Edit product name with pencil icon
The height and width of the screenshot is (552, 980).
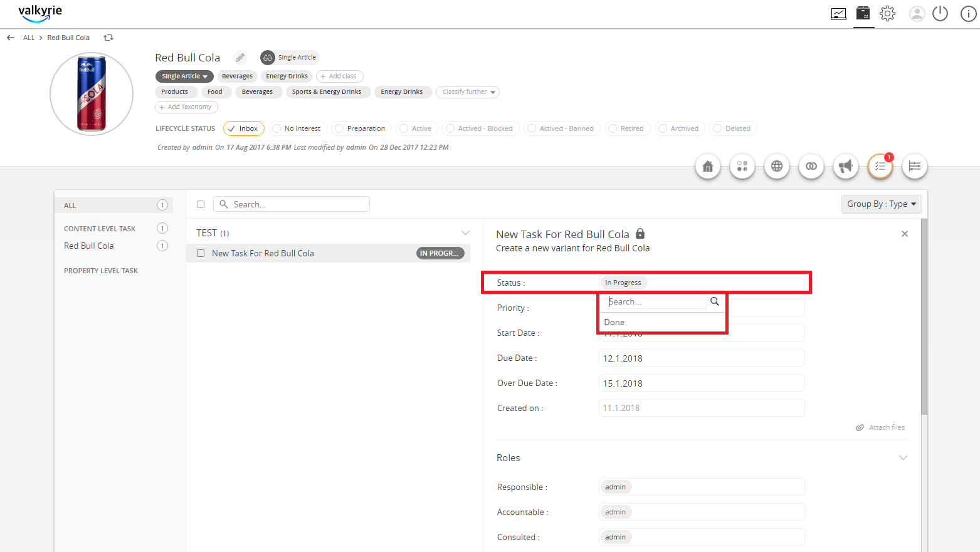point(240,58)
